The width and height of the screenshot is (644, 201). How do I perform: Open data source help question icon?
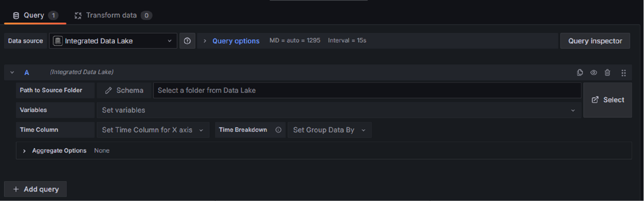187,41
